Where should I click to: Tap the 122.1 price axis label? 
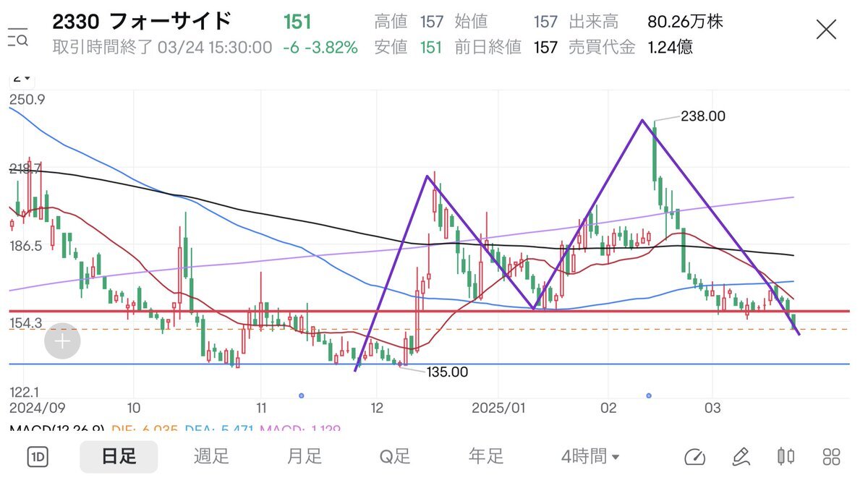26,391
